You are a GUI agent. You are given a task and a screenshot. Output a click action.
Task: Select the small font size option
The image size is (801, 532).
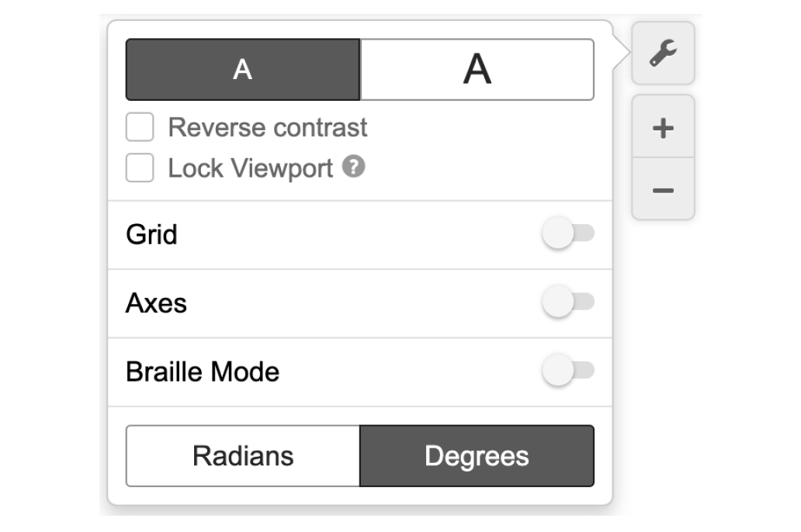[x=243, y=69]
